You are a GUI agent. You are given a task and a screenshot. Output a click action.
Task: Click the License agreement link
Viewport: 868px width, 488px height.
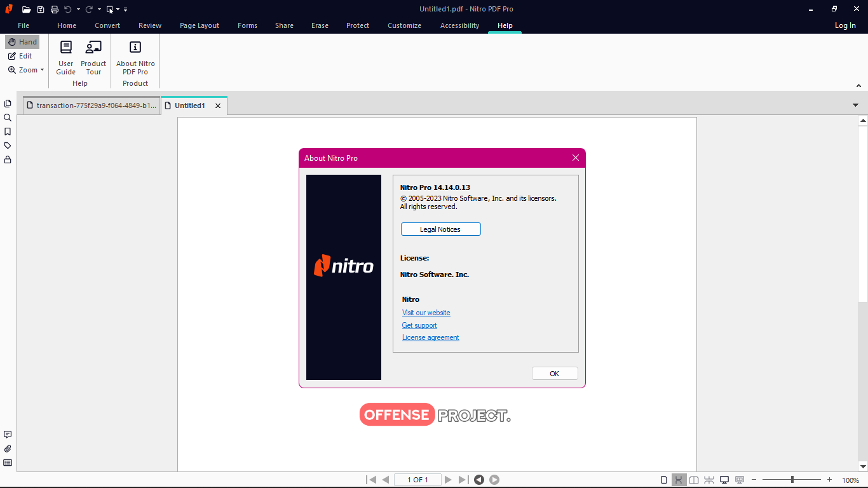tap(431, 337)
